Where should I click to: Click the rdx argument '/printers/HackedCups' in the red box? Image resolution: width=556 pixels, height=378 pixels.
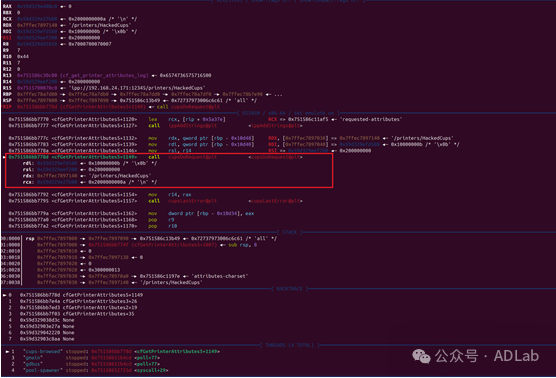(x=122, y=176)
